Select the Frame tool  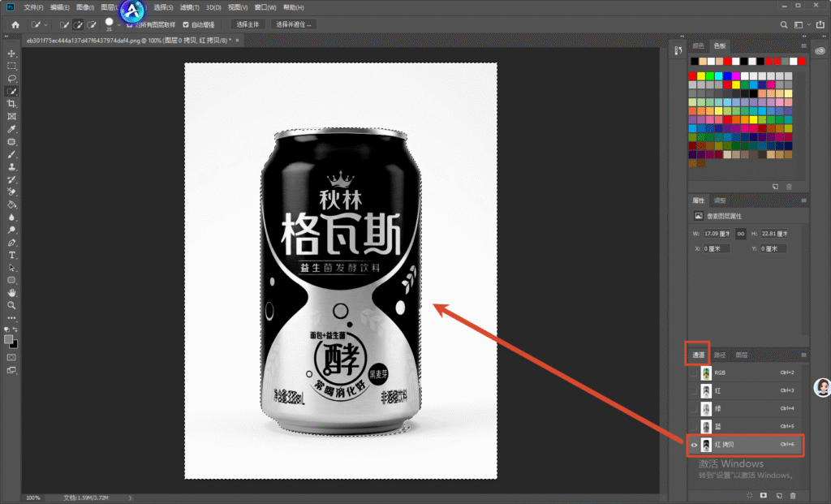coord(11,117)
